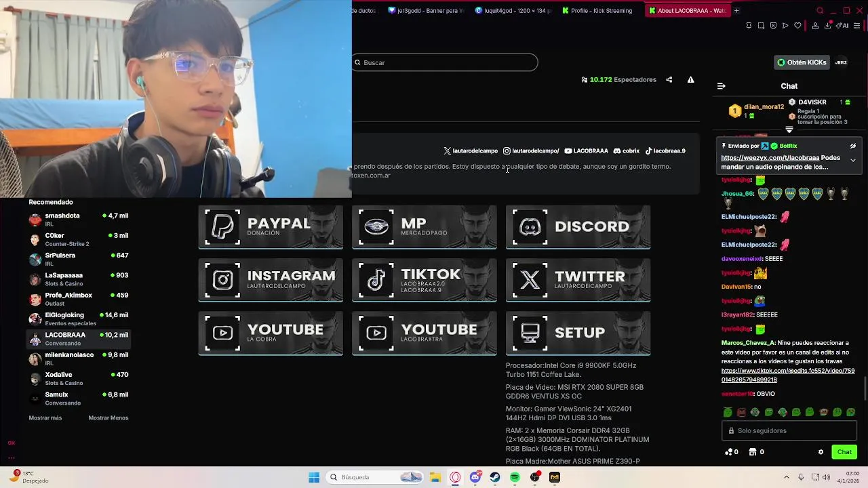Click Mostrar Menos link
The image size is (868, 488).
tap(108, 418)
